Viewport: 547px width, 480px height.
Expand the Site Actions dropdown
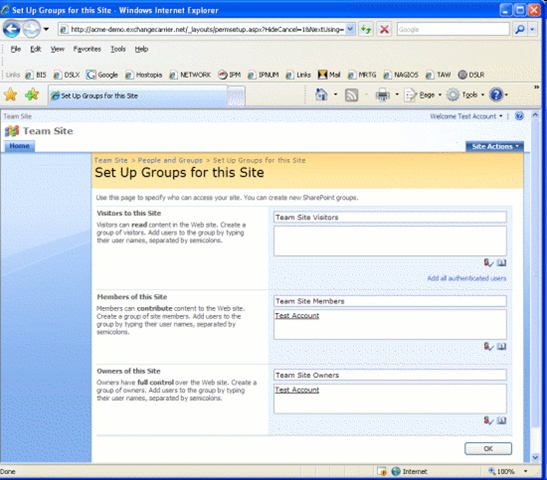pos(495,147)
